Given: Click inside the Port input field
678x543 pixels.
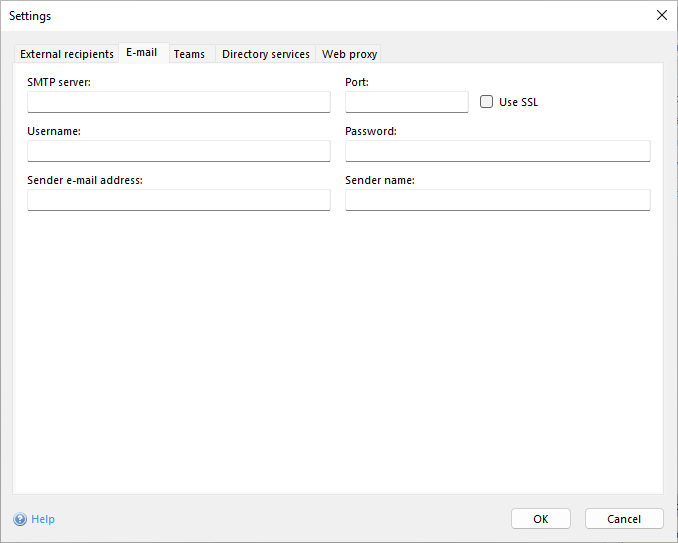Looking at the screenshot, I should click(406, 102).
